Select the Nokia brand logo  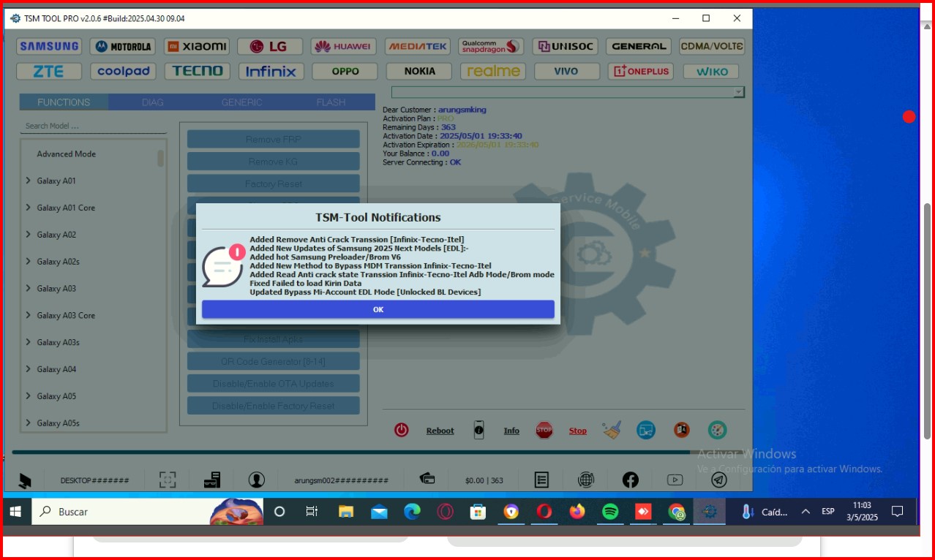point(419,71)
